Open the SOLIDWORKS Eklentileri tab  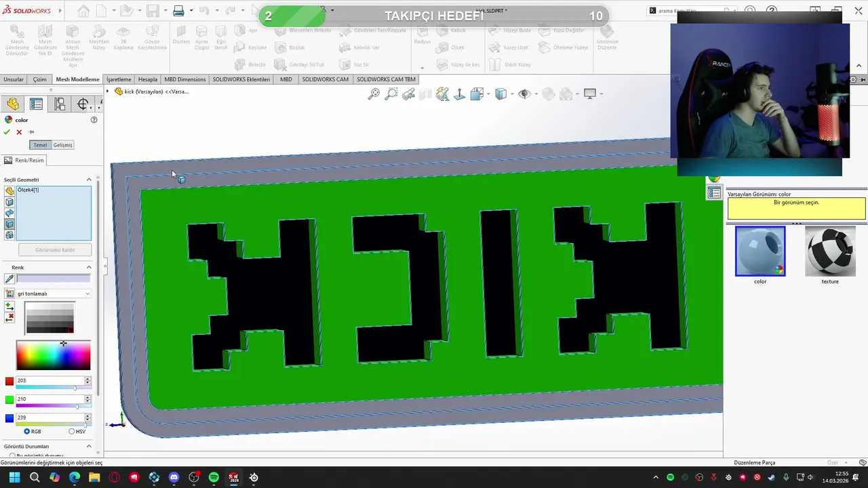pyautogui.click(x=241, y=79)
